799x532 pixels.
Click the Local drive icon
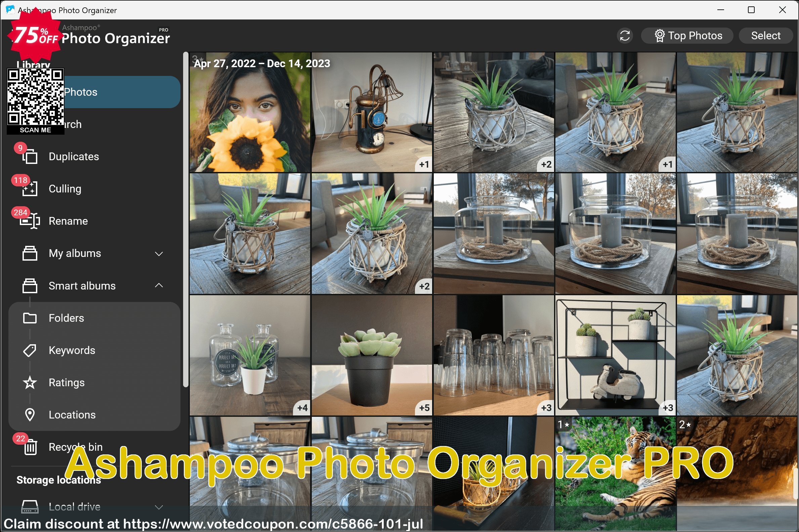tap(30, 507)
